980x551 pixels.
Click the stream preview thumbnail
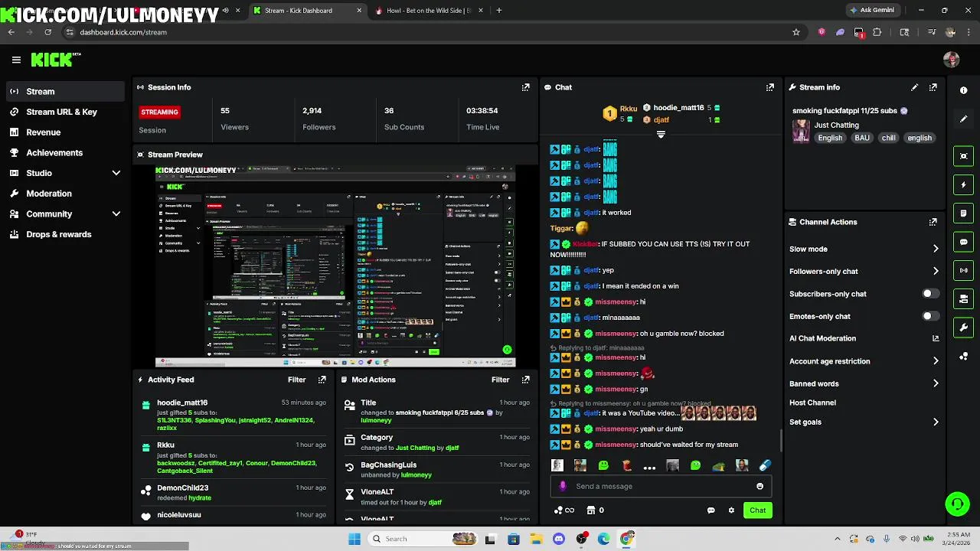[x=335, y=266]
